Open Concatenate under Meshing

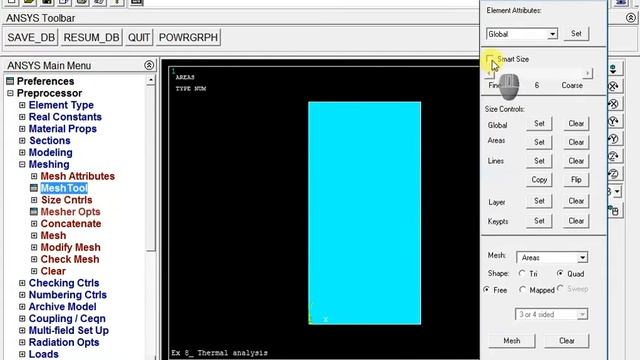point(71,224)
